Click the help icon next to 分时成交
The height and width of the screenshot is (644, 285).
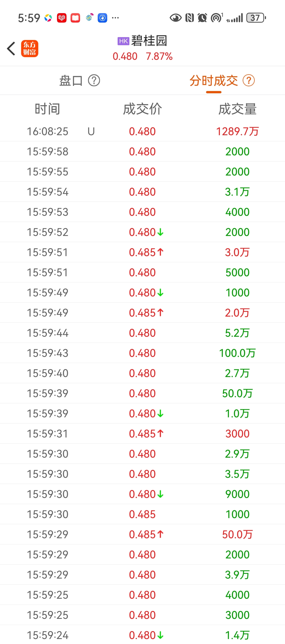[249, 81]
